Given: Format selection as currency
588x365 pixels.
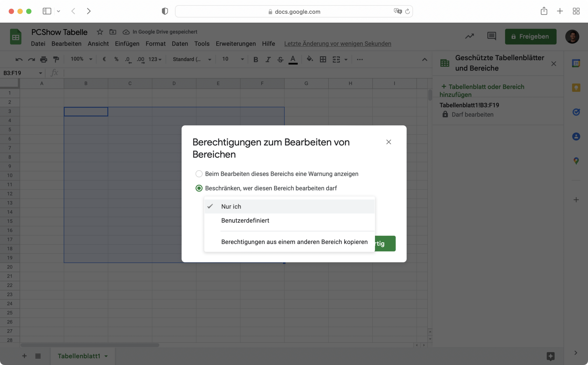Looking at the screenshot, I should (104, 59).
